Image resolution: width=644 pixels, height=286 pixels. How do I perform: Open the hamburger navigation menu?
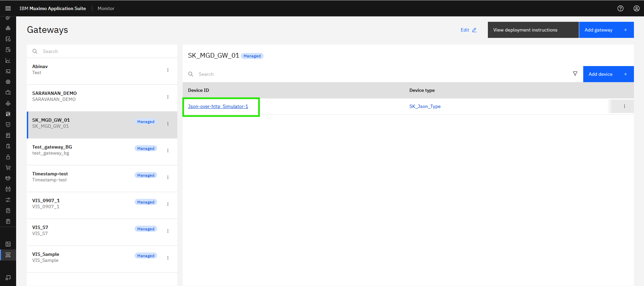8,8
